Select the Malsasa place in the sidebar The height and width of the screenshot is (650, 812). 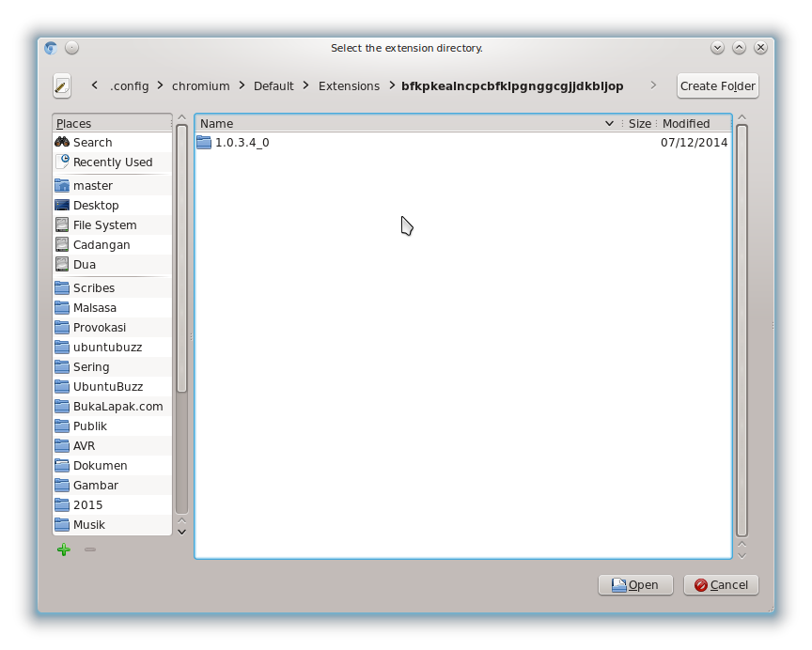click(x=94, y=307)
